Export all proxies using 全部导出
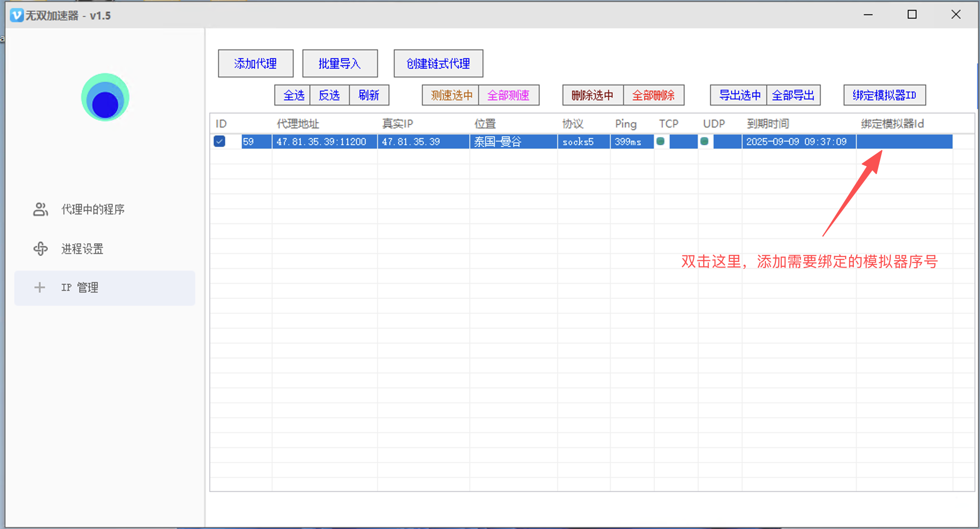 click(793, 95)
